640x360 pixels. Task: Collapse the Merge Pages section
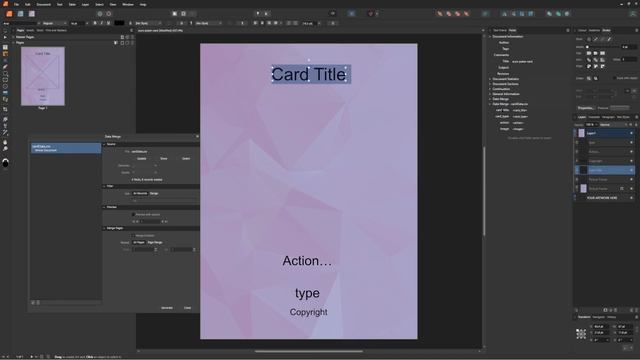point(104,228)
